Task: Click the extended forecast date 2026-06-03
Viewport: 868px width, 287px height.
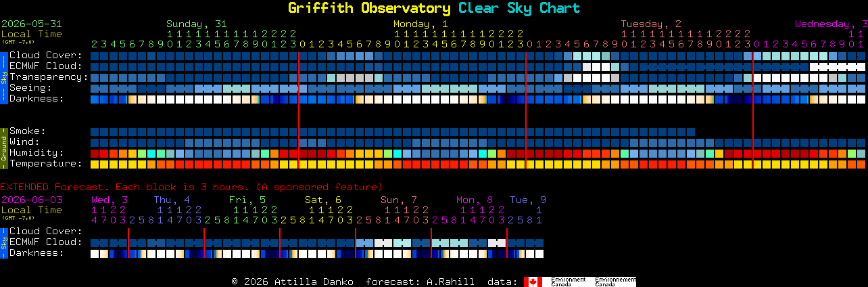Action: (31, 200)
